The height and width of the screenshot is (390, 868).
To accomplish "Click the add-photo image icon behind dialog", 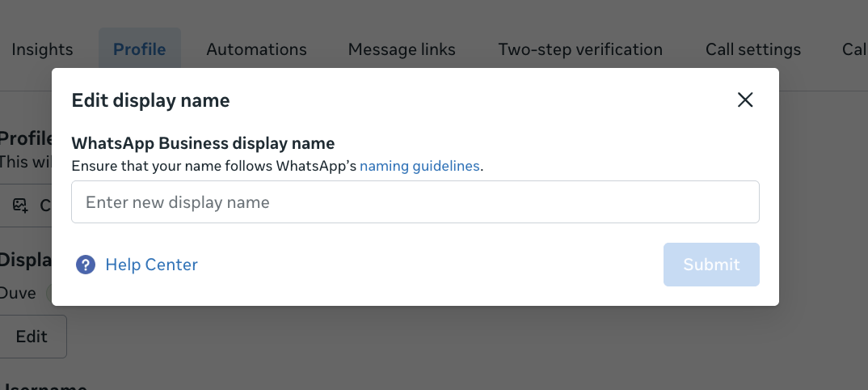I will pos(20,206).
